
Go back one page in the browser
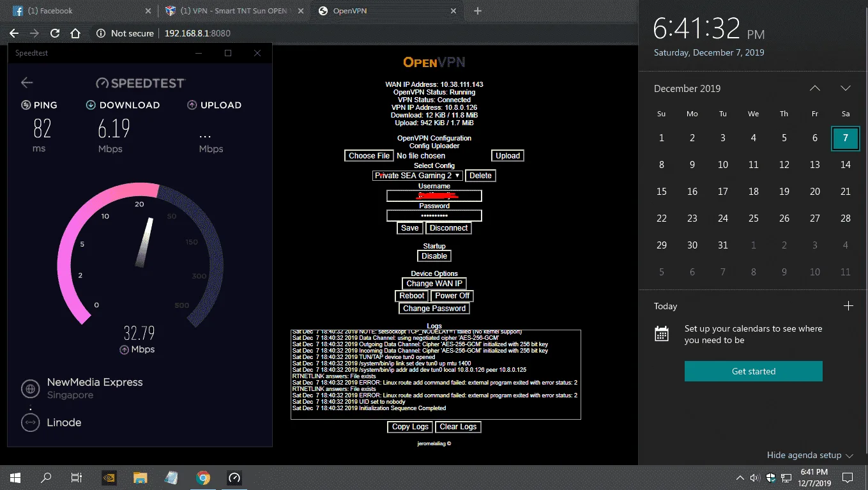(x=14, y=33)
